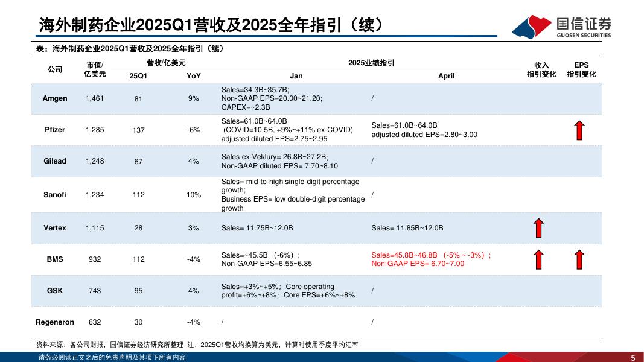Select the 'Gilead' company cell
The height and width of the screenshot is (362, 644).
pos(55,161)
